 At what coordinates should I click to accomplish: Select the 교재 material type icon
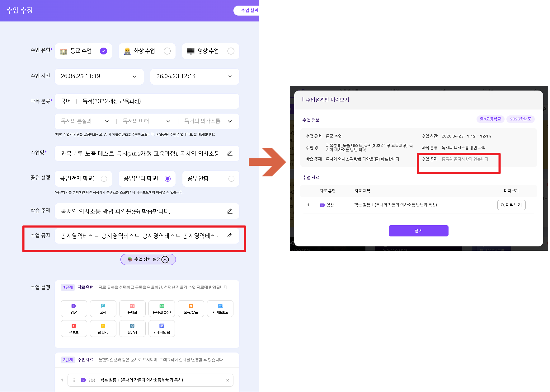point(103,308)
